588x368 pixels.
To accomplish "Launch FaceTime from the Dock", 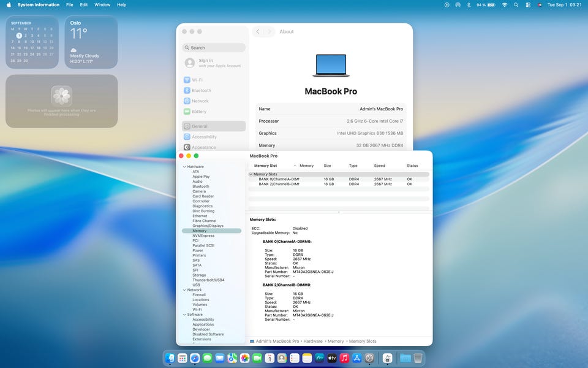I will tap(257, 358).
